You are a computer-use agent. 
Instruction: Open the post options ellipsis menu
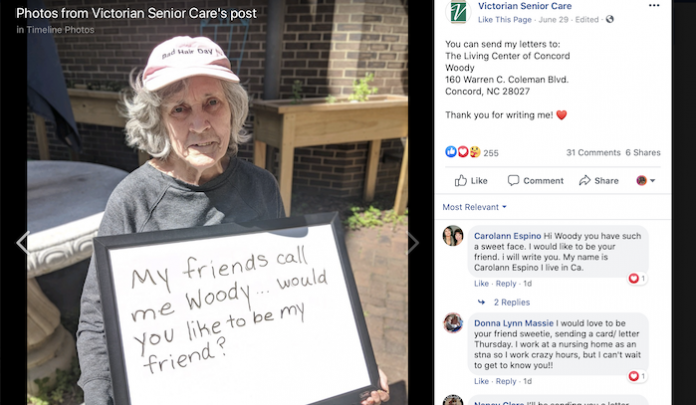click(654, 6)
